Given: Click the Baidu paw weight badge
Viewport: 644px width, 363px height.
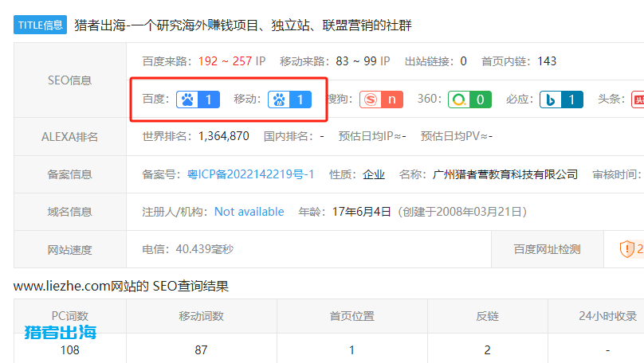Looking at the screenshot, I should click(x=198, y=100).
